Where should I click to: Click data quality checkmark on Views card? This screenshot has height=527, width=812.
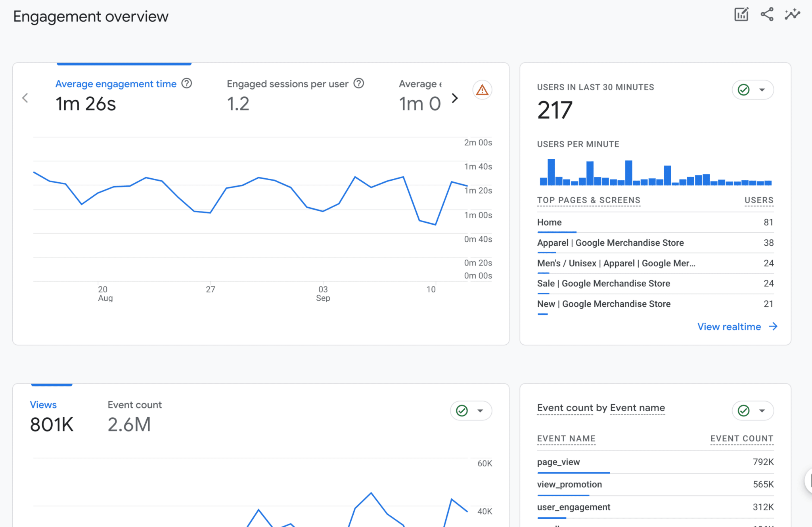tap(462, 411)
